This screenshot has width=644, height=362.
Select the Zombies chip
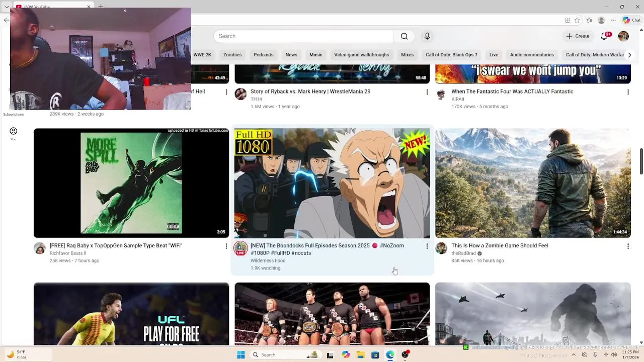pos(232,55)
